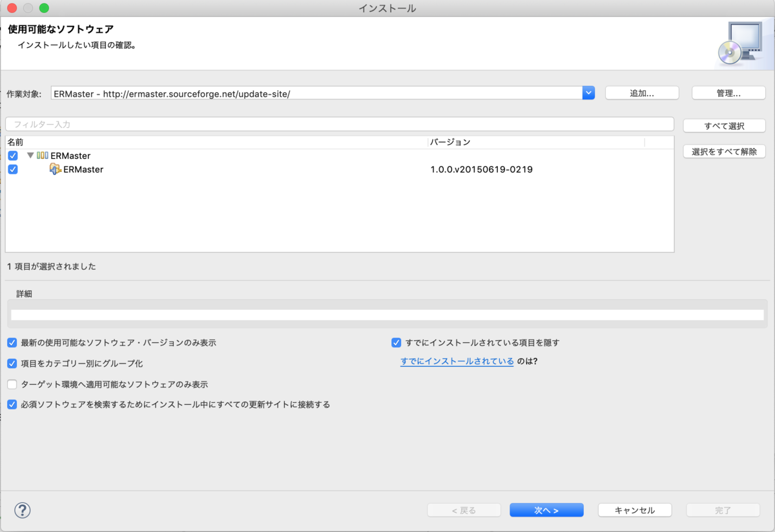Click the 次へ > button
This screenshot has width=775, height=532.
point(546,510)
